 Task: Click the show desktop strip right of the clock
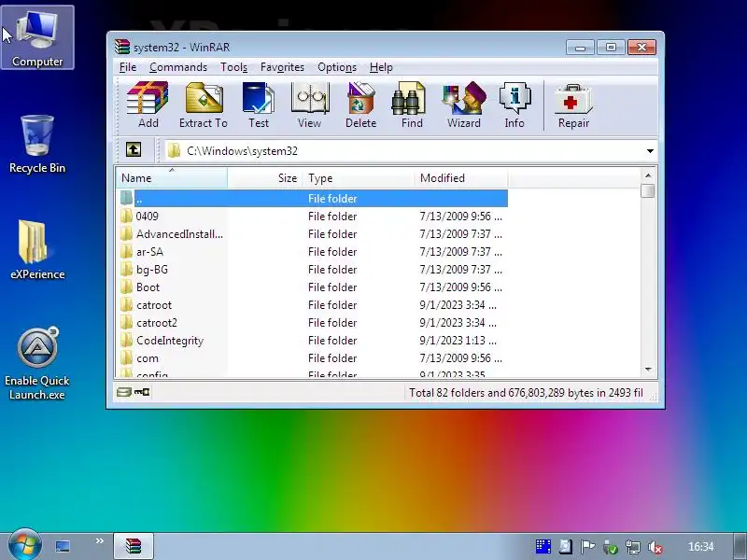coord(740,546)
